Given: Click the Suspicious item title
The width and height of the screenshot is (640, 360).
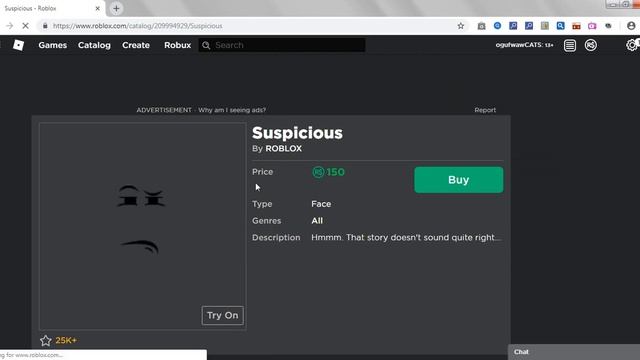Looking at the screenshot, I should pyautogui.click(x=298, y=133).
